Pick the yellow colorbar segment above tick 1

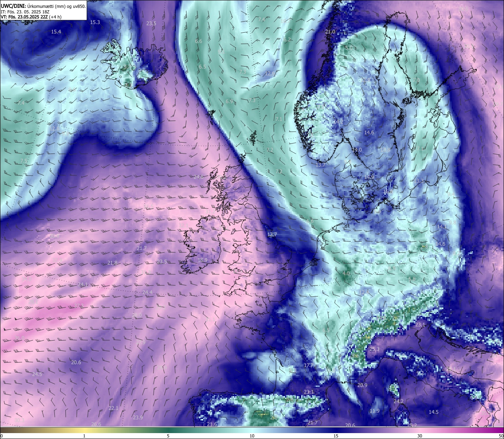click(84, 430)
